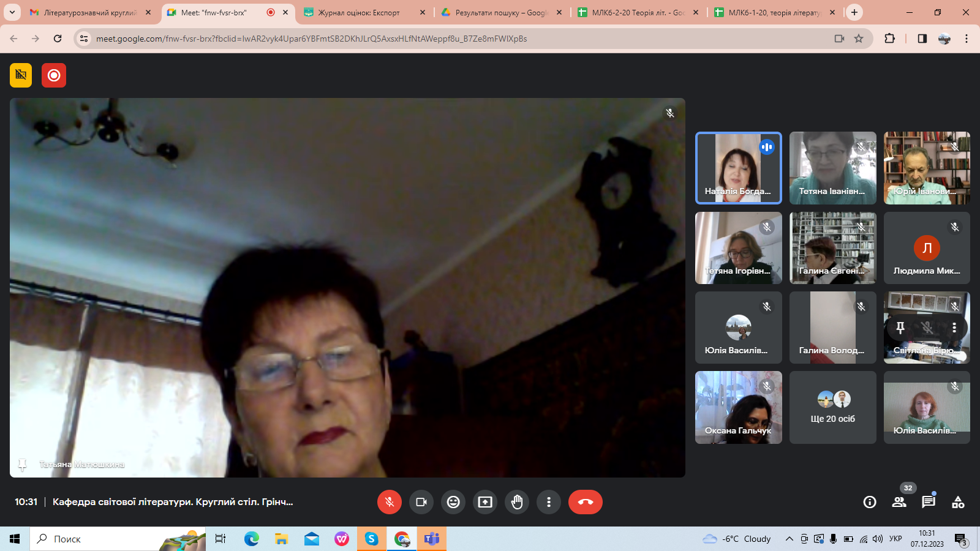Screen dimensions: 980x551
Task: Toggle the camera button
Action: click(x=421, y=502)
